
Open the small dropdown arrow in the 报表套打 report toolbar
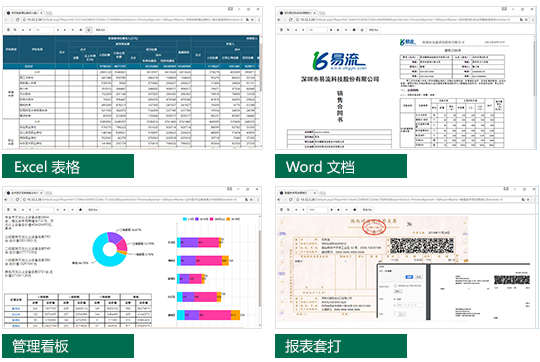[346, 209]
